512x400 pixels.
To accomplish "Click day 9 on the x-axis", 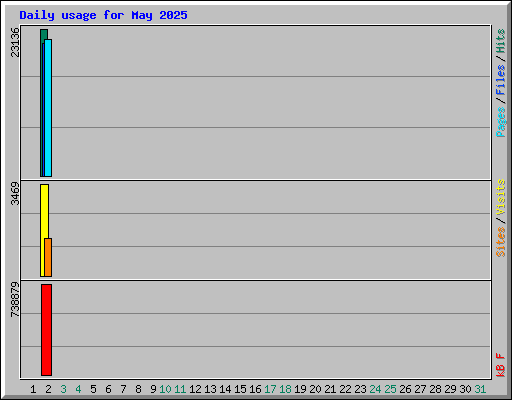I will (x=153, y=389).
